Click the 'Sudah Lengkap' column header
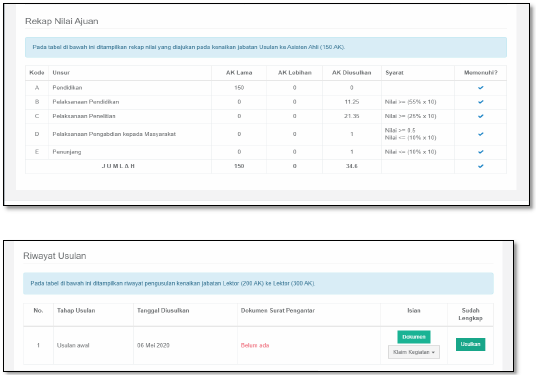536x375 pixels. 470,314
